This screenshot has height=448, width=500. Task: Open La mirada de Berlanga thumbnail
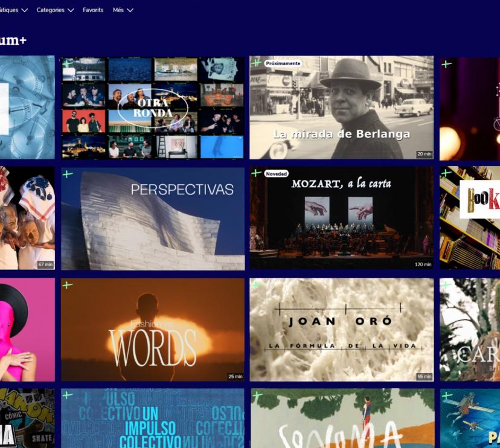click(x=342, y=107)
